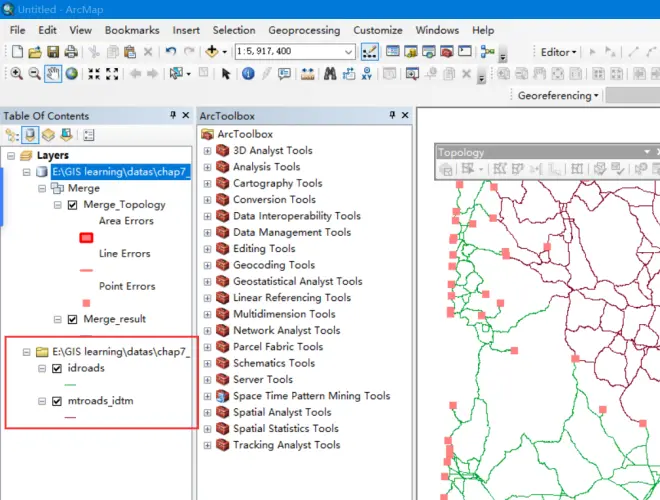Collapse the Merge feature dataset node
This screenshot has height=500, width=660.
(42, 189)
